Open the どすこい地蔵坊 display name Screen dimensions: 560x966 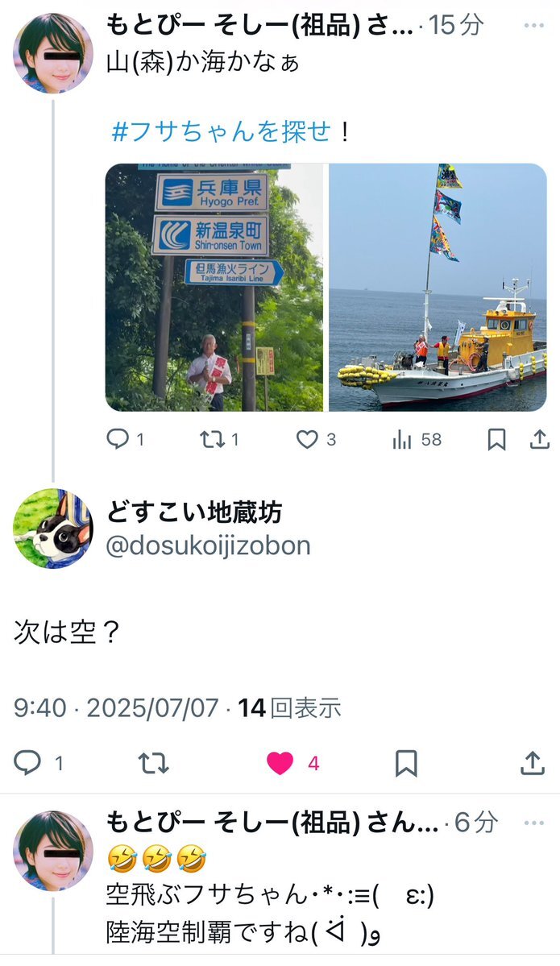click(194, 512)
